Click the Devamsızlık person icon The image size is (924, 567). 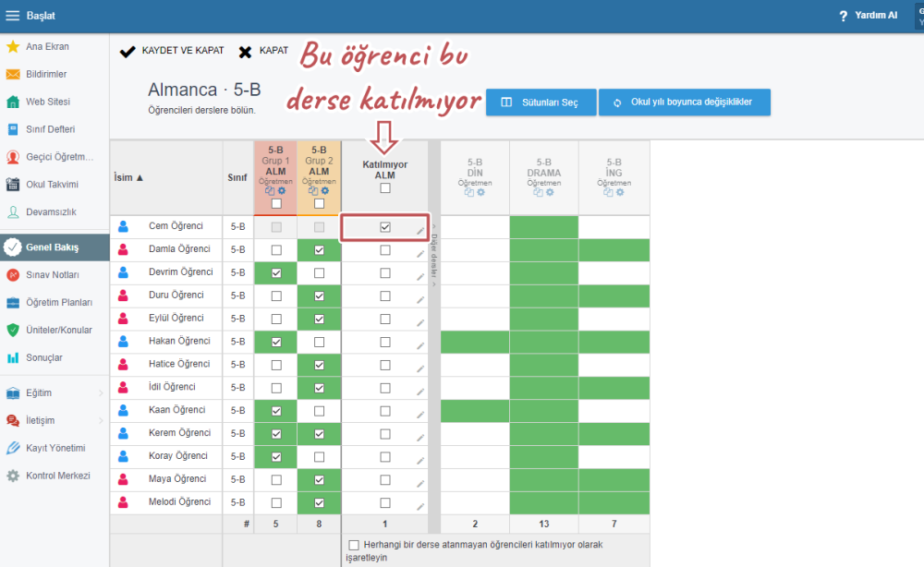point(13,212)
